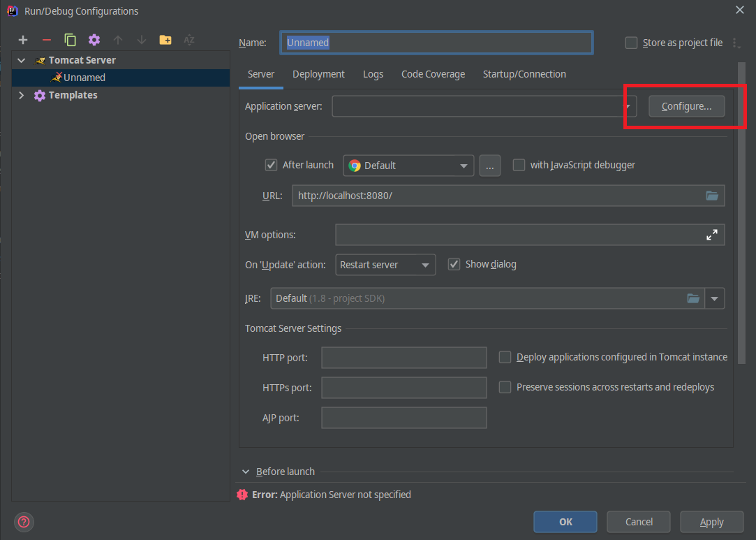
Task: Click the JRE Default text field
Action: pos(487,298)
